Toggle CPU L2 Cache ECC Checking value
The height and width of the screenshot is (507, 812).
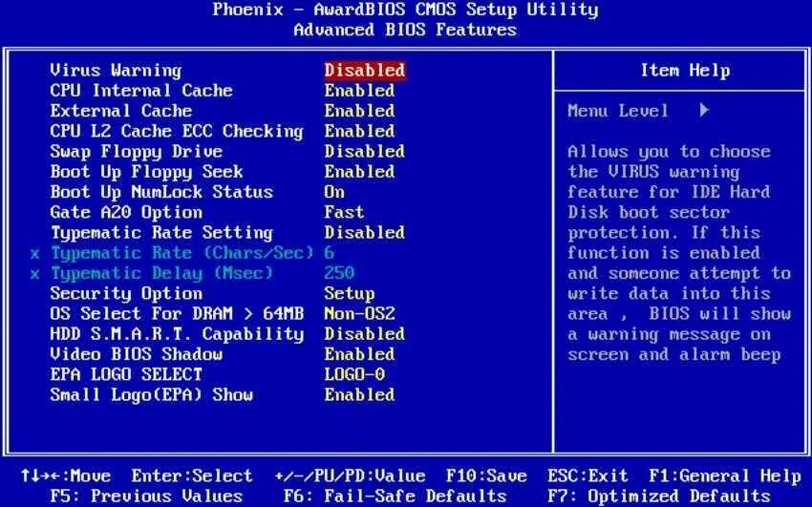point(359,131)
